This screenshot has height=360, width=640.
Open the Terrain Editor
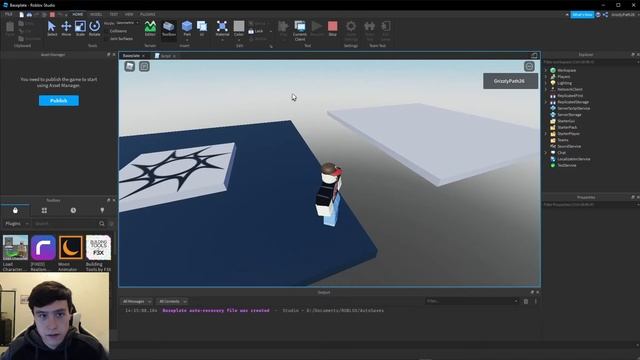tap(150, 29)
